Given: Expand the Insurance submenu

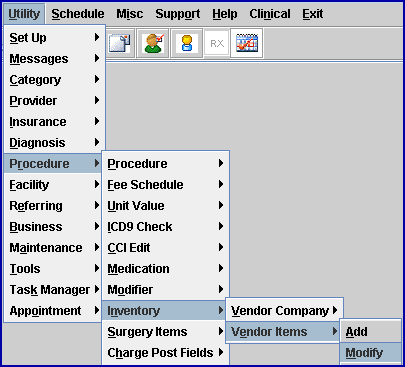Looking at the screenshot, I should [x=54, y=122].
